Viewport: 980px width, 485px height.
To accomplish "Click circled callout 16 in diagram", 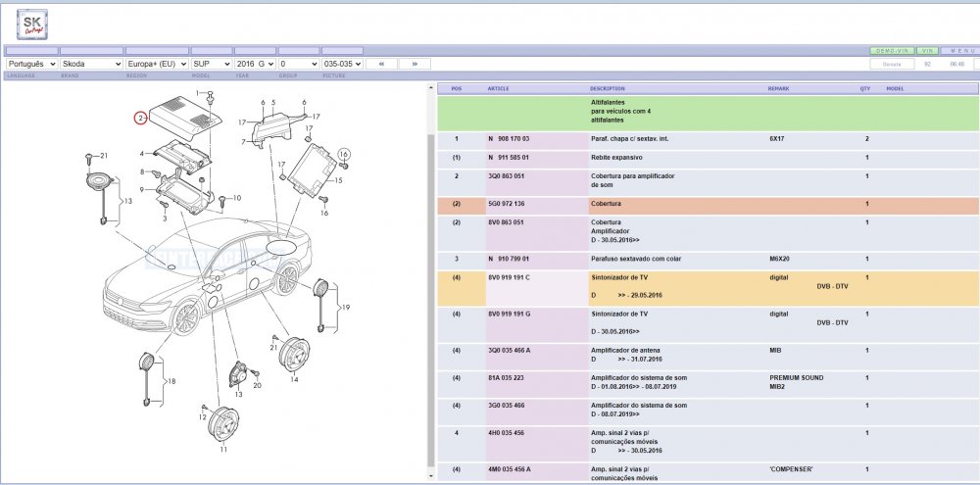I will pos(343,154).
